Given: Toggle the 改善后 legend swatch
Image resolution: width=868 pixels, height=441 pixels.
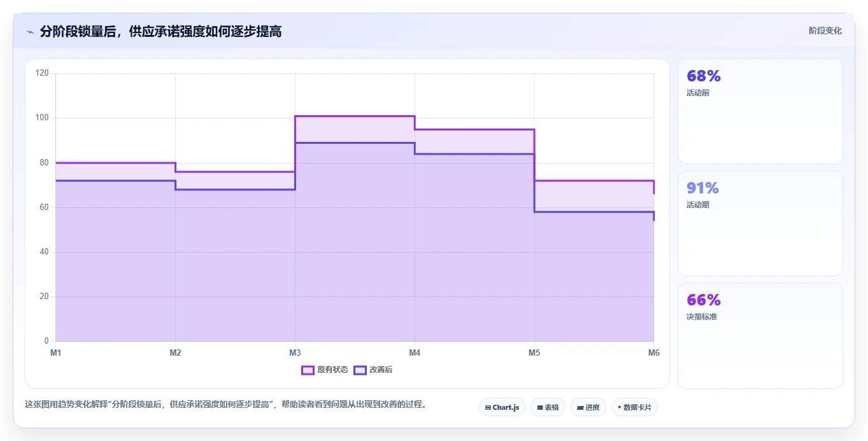Looking at the screenshot, I should 360,370.
